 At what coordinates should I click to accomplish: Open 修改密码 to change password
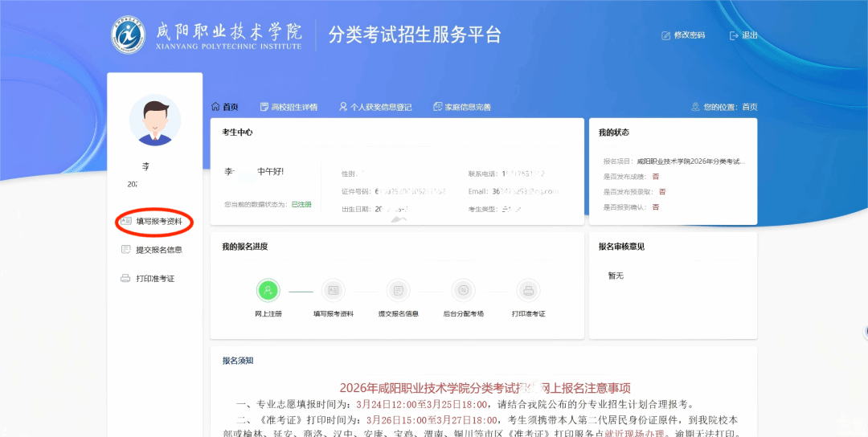682,35
